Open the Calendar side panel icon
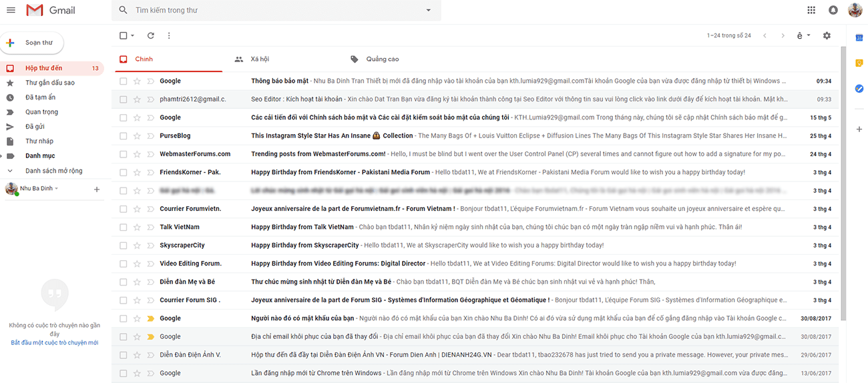 tap(859, 38)
